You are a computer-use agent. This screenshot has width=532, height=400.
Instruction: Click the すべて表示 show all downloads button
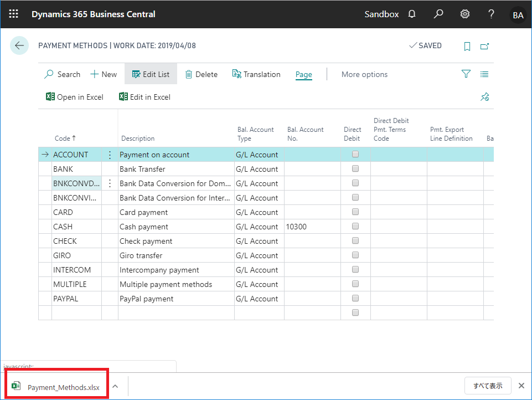[488, 386]
